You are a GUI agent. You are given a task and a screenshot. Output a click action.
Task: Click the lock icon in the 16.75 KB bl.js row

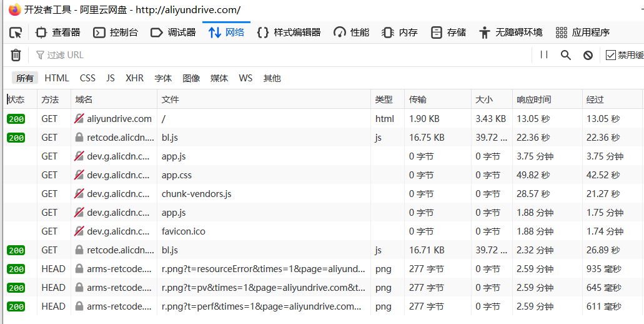79,138
